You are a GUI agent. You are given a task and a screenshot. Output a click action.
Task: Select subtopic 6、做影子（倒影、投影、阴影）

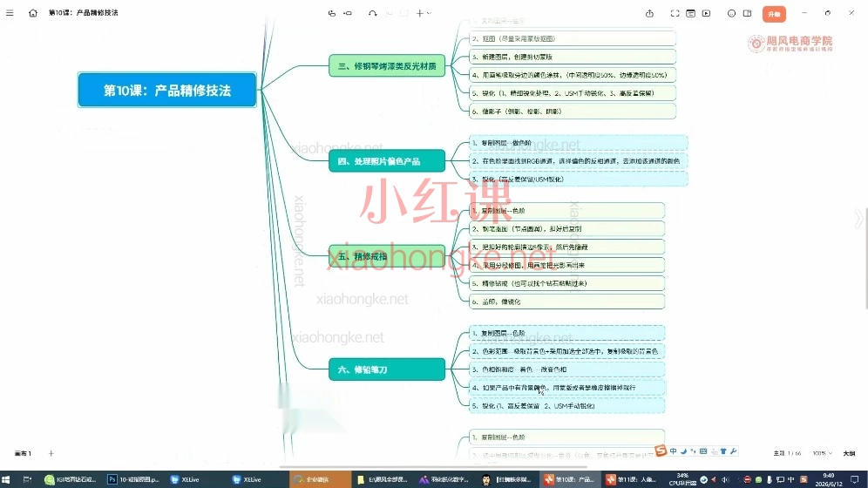(x=573, y=112)
